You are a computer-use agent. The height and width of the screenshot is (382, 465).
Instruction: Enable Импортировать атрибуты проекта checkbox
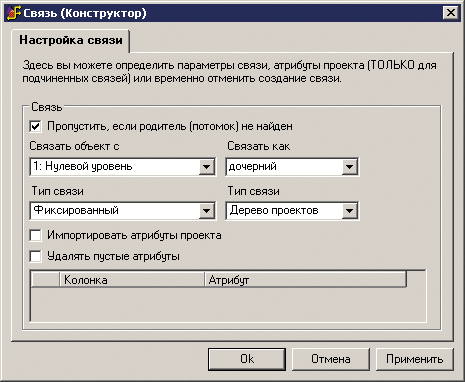coord(35,235)
